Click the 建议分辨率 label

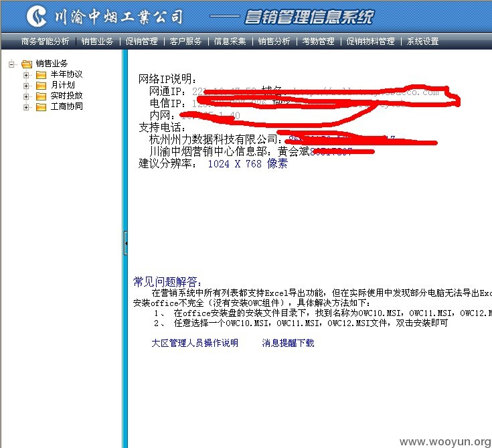168,163
